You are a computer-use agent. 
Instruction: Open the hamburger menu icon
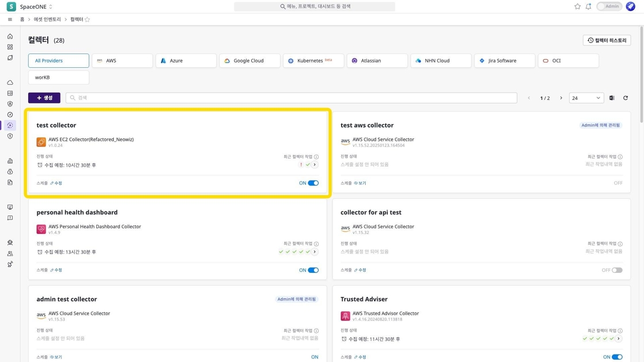click(x=10, y=20)
